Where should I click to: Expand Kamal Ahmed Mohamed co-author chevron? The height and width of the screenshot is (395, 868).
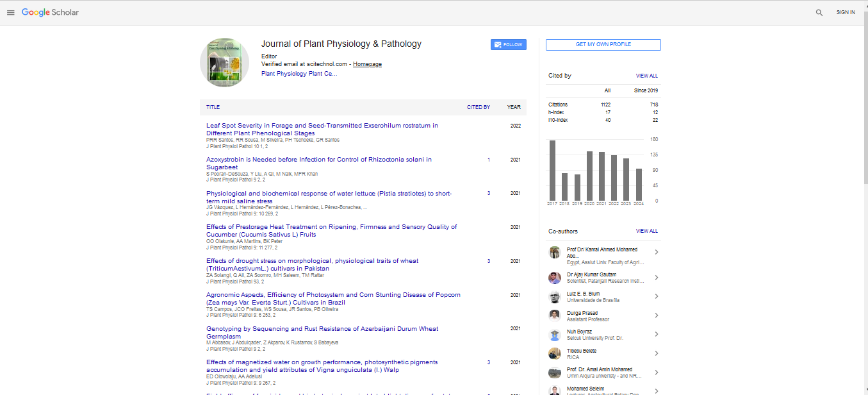[x=656, y=252]
